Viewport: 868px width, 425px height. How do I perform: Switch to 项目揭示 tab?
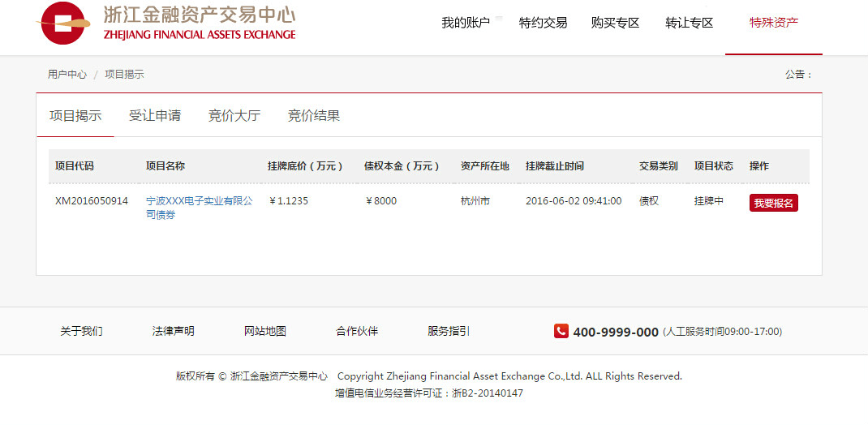[75, 116]
